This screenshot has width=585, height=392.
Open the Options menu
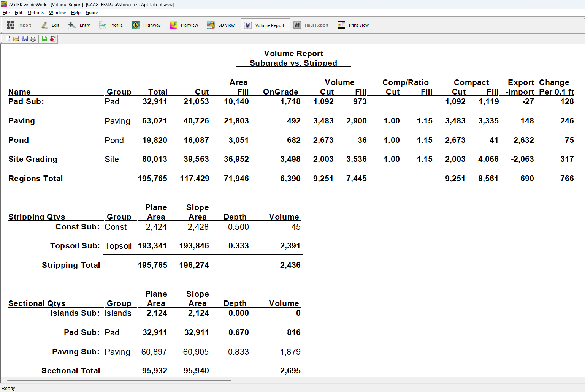(x=36, y=13)
